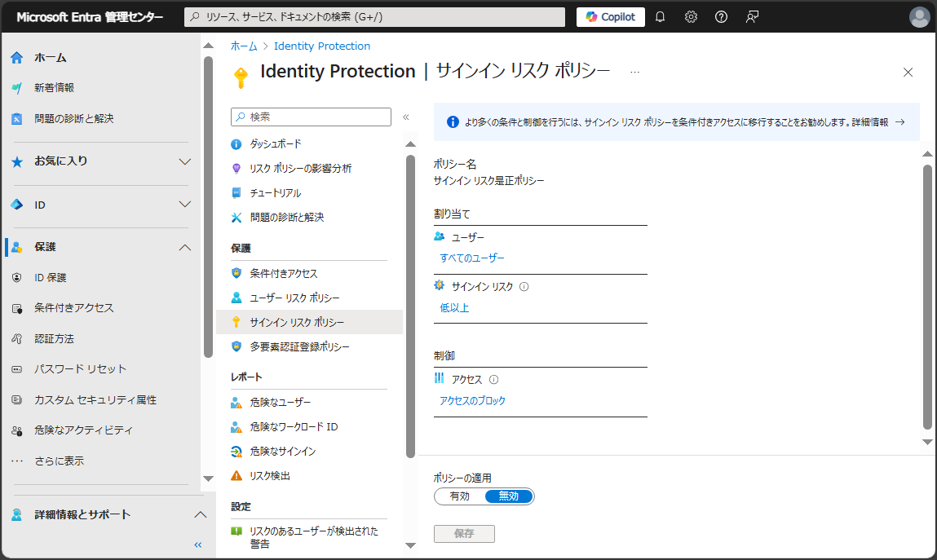
Task: Open the settings gear icon
Action: point(691,17)
